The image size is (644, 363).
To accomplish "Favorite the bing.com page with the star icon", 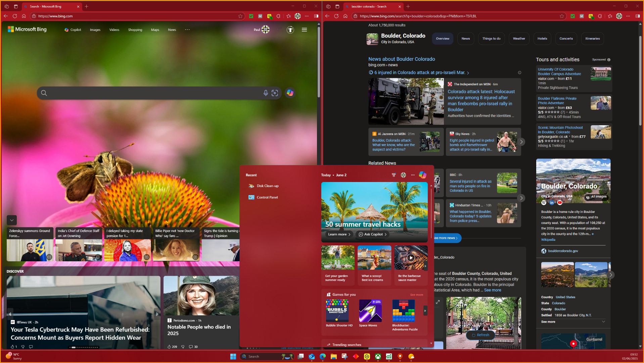I will [240, 16].
